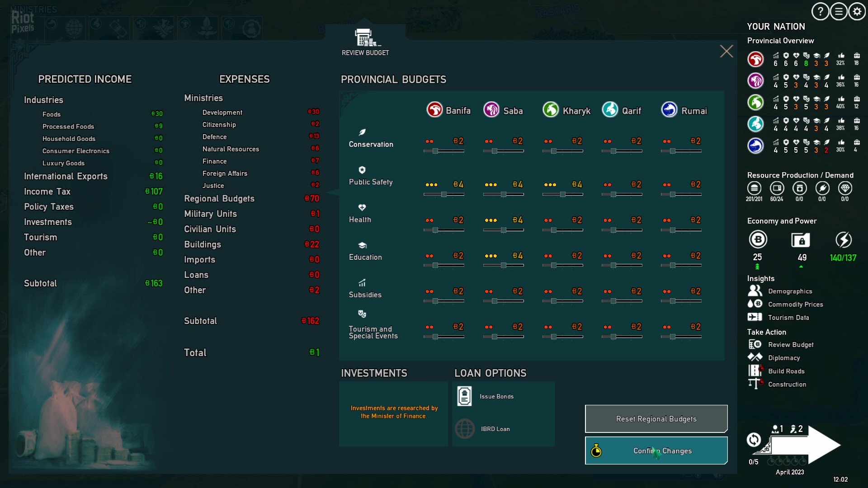Select Build Roads under Take Action
Screen dimensions: 868x488
tap(787, 371)
